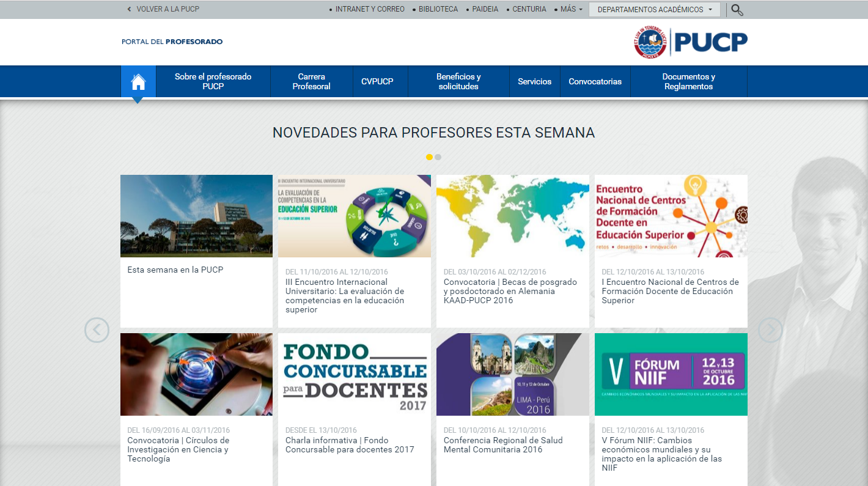868x486 pixels.
Task: Open Beneficios y solicitudes menu
Action: pyautogui.click(x=458, y=81)
